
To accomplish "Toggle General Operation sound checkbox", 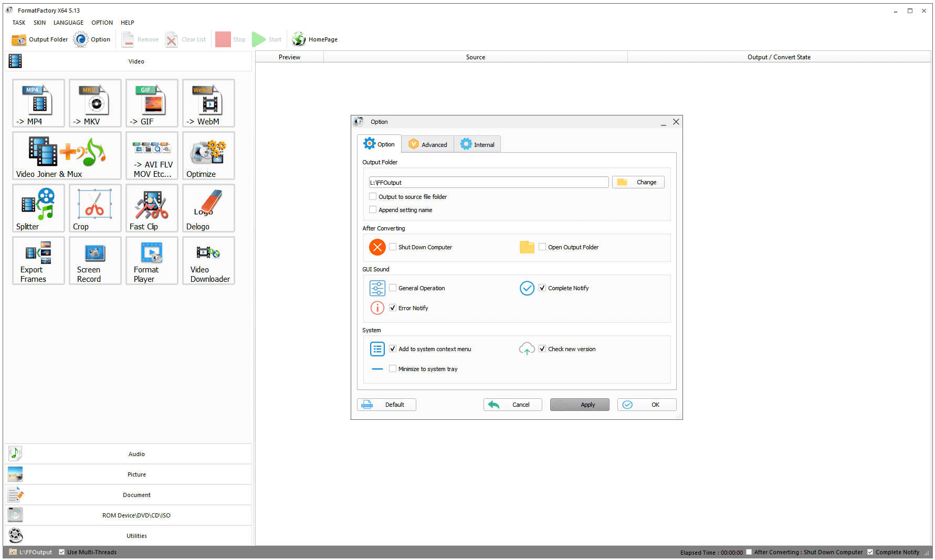I will [x=393, y=288].
